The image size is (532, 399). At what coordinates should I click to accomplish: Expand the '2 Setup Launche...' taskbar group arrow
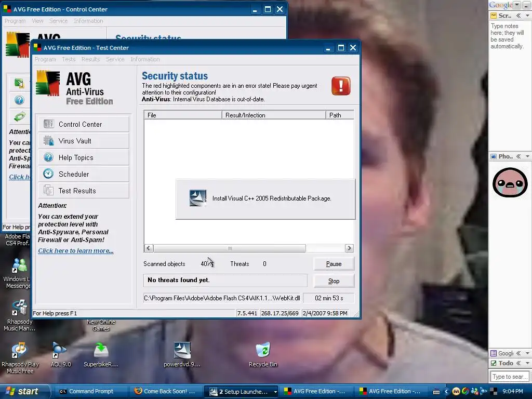[x=275, y=392]
